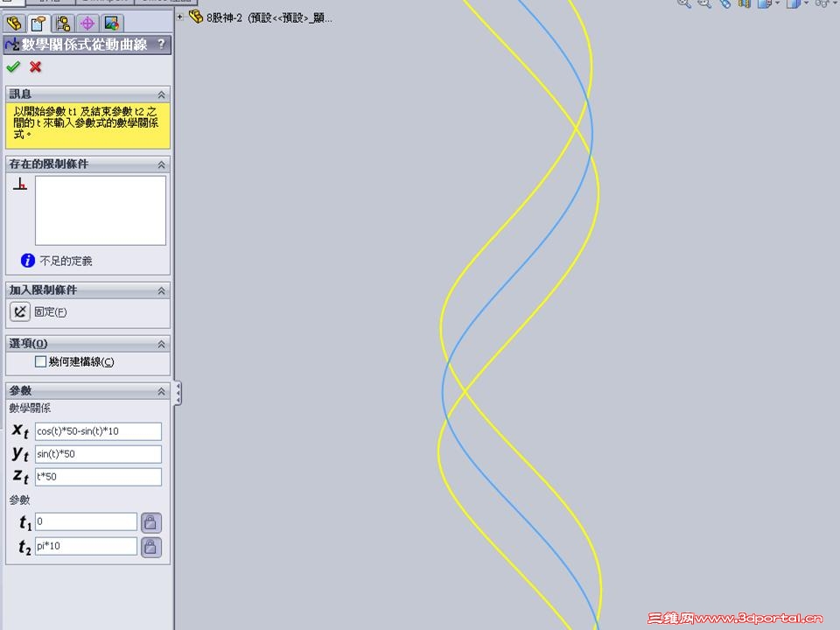Collapse the 加入限制條件 section
Screen dimensions: 840x630
pos(161,290)
